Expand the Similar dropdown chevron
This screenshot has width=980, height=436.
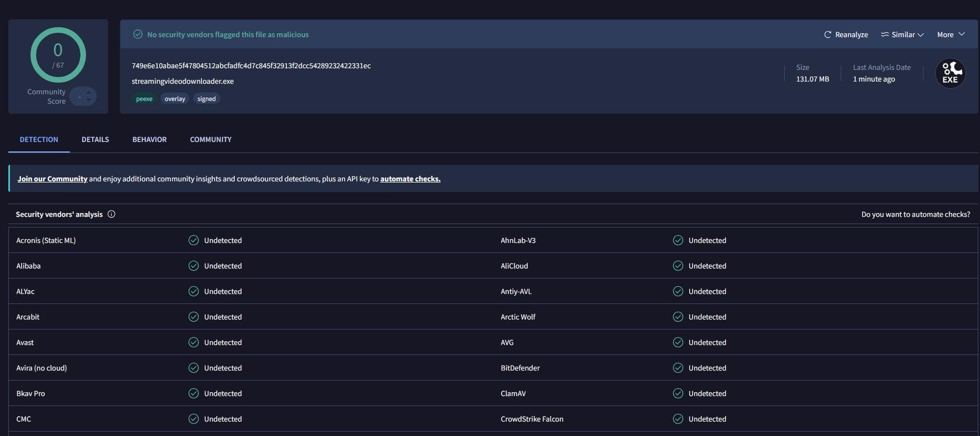(921, 34)
